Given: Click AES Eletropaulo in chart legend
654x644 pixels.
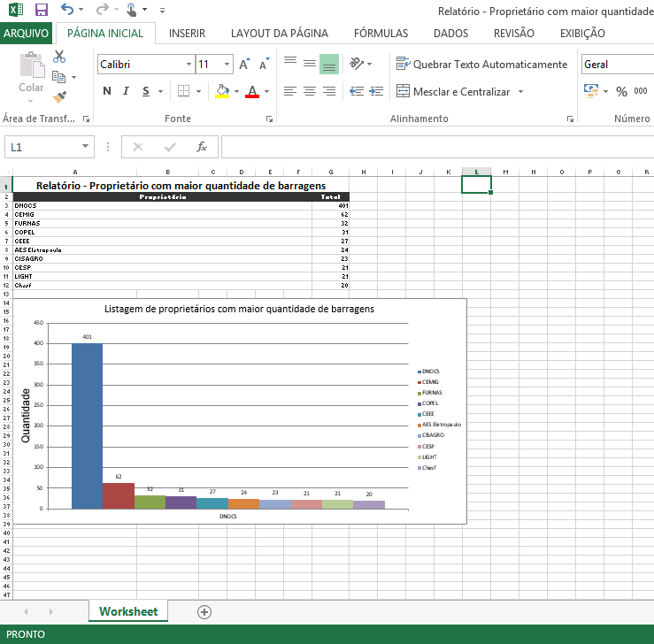Looking at the screenshot, I should pos(441,425).
